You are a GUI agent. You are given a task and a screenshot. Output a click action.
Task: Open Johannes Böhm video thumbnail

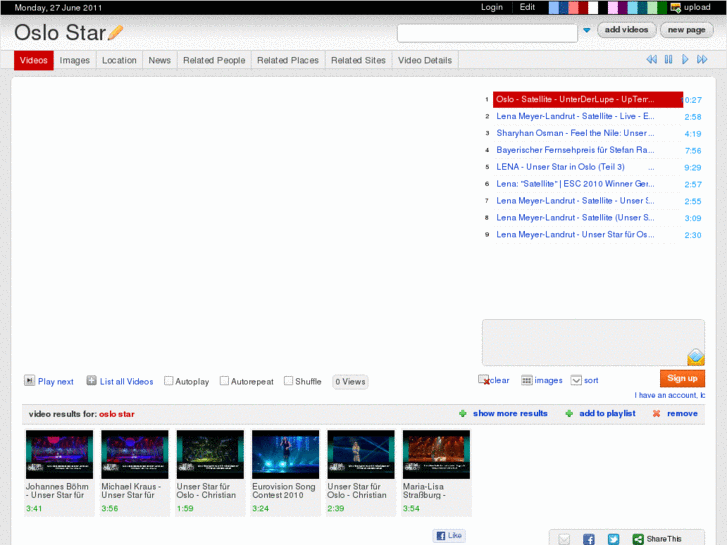[x=59, y=454]
